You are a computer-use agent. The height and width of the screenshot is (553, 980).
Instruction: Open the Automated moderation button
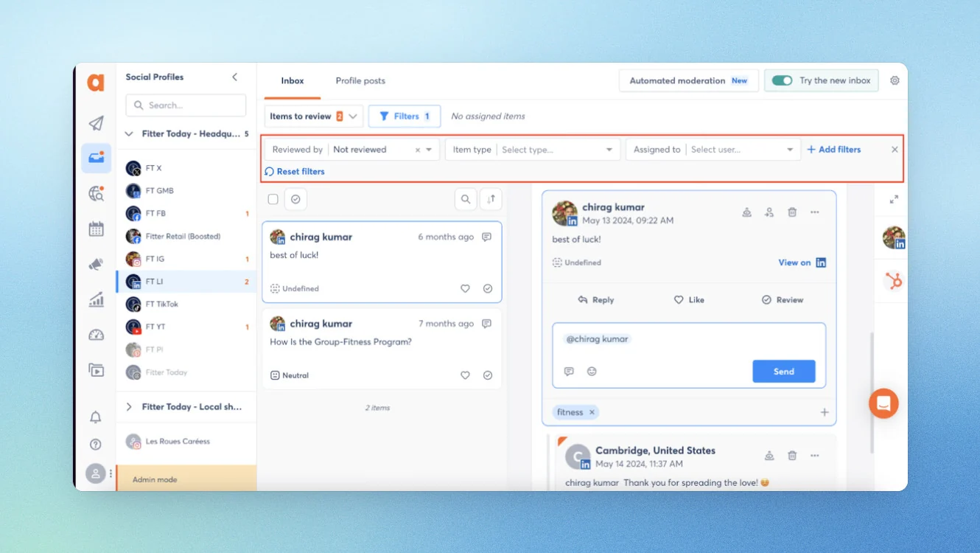click(688, 81)
